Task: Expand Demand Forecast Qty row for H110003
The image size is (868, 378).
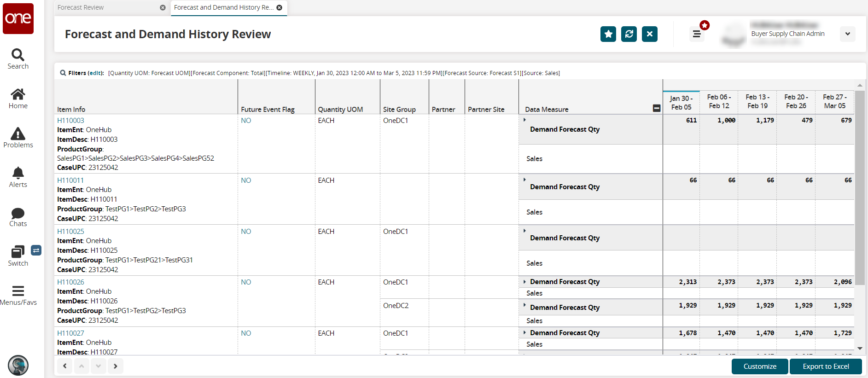Action: (524, 120)
